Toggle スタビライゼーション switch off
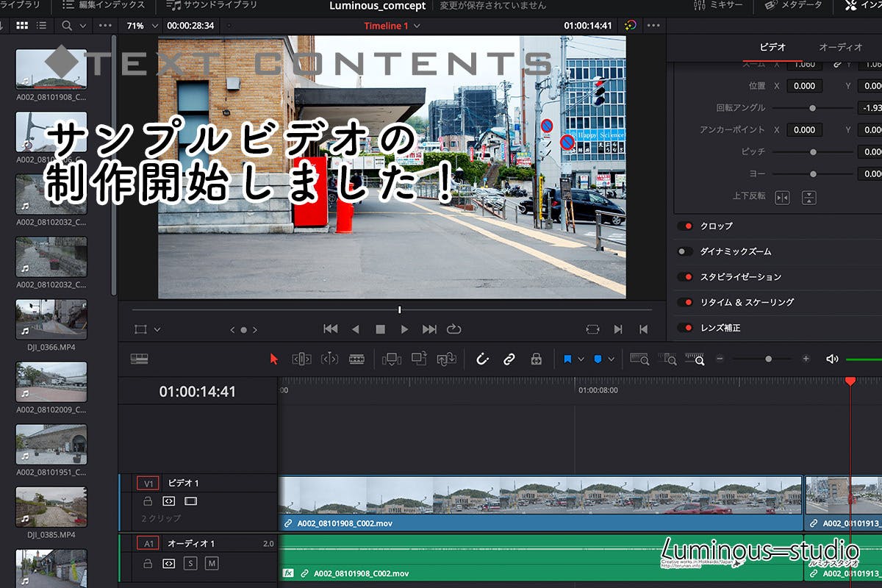The width and height of the screenshot is (882, 588). 685,277
